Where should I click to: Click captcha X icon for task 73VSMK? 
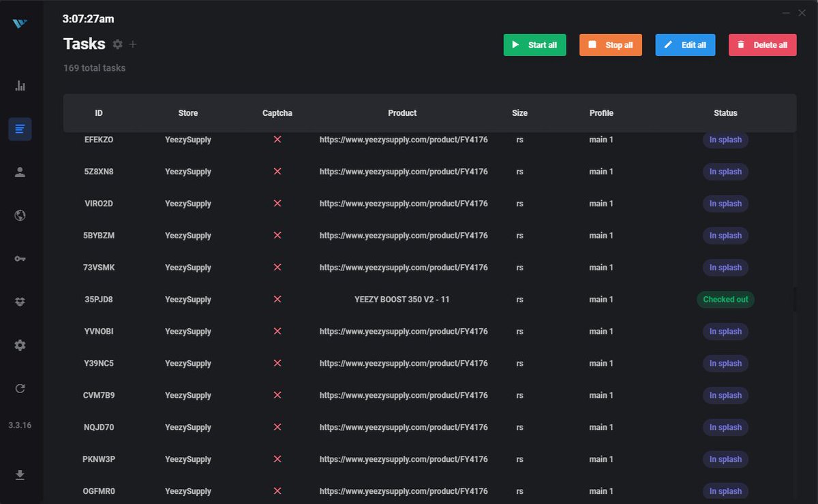tap(277, 267)
